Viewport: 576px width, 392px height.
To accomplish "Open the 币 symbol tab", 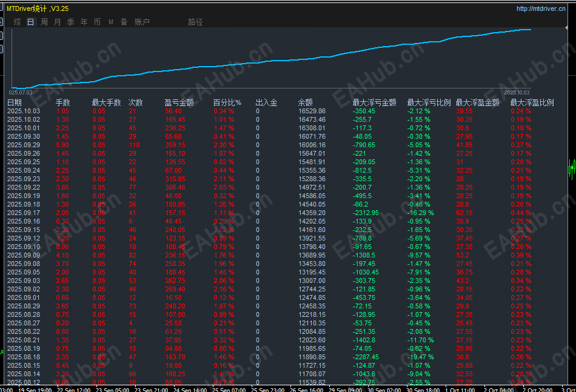I will pos(98,22).
